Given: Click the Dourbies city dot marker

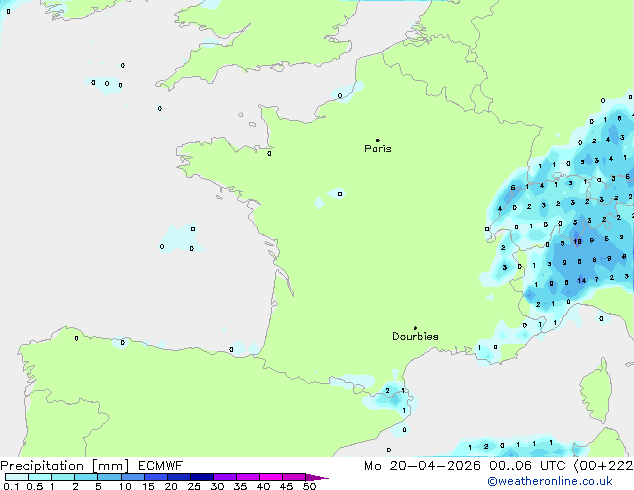Looking at the screenshot, I should (x=415, y=328).
